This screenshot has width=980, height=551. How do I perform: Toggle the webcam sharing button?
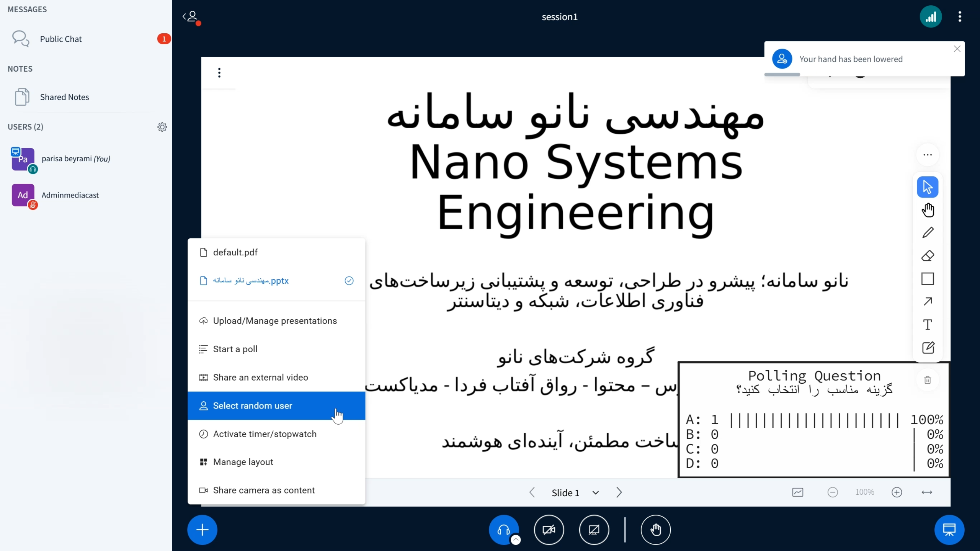549,530
